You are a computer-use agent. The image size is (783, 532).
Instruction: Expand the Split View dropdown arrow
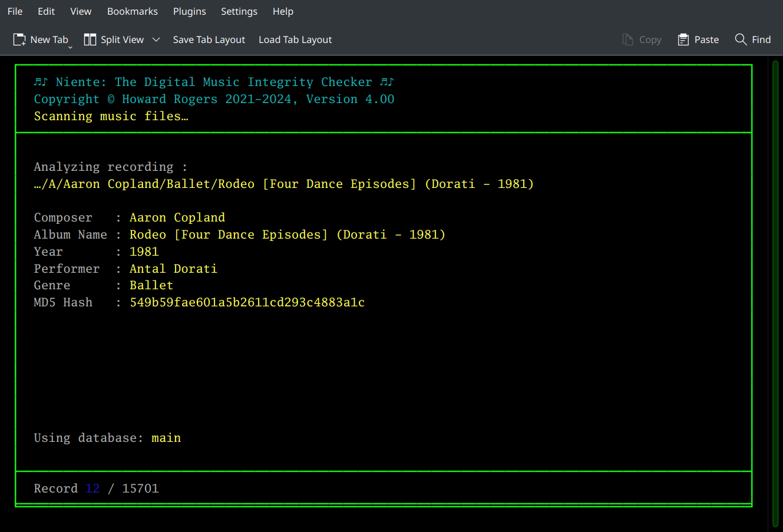[156, 39]
